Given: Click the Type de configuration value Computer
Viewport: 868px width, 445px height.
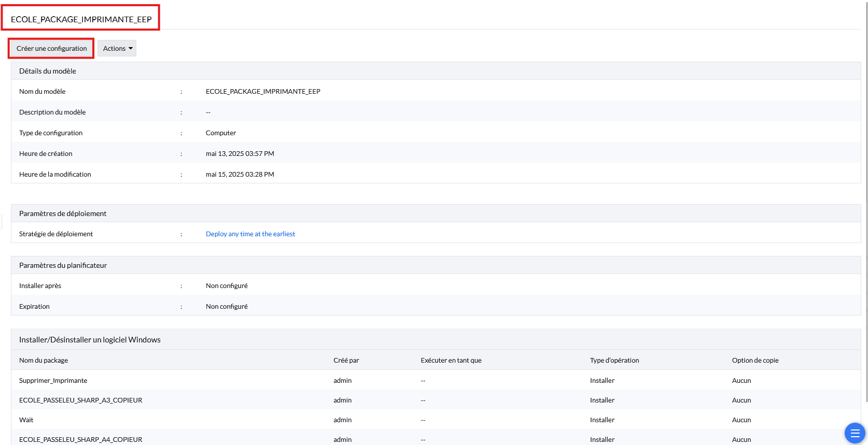Looking at the screenshot, I should click(221, 133).
